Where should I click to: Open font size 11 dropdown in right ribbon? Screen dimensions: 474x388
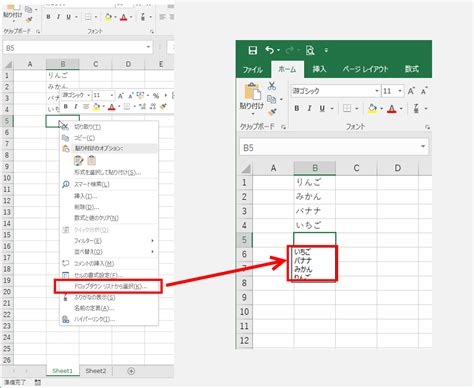click(400, 91)
